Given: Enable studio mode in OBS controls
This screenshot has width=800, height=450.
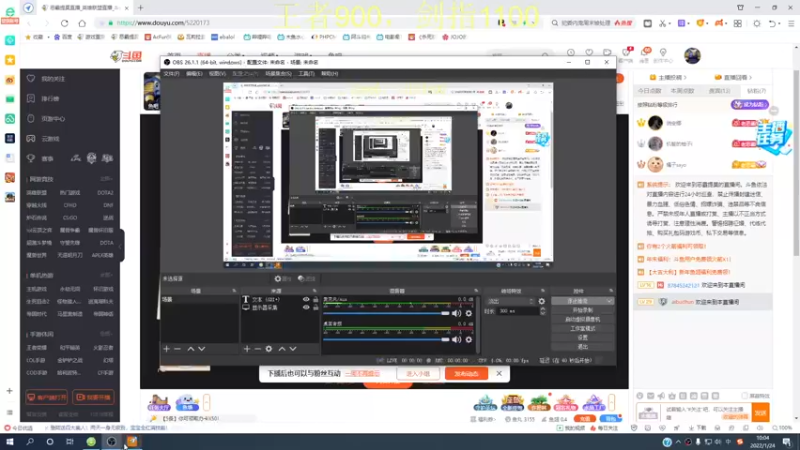Looking at the screenshot, I should coord(582,329).
